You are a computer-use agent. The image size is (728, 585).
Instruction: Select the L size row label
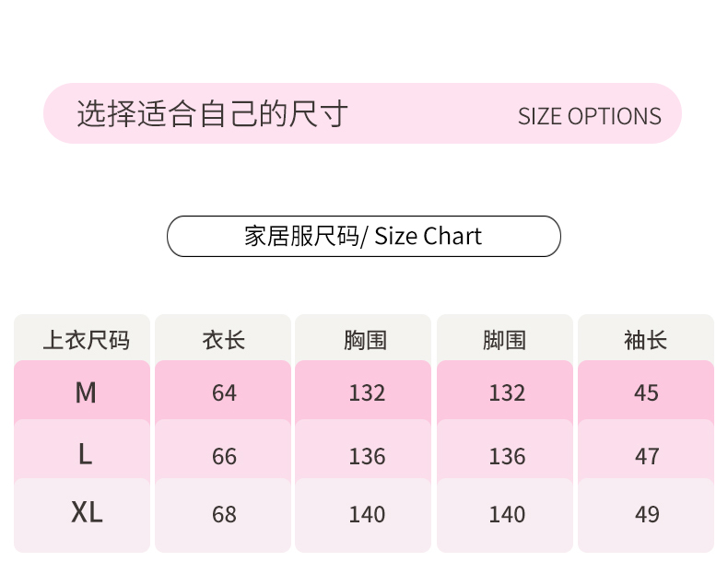pos(86,454)
